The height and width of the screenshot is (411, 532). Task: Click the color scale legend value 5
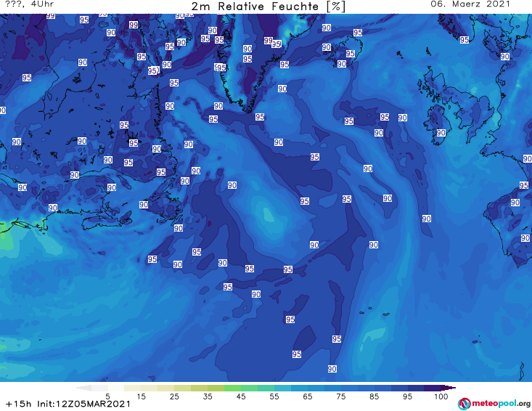pos(107,396)
